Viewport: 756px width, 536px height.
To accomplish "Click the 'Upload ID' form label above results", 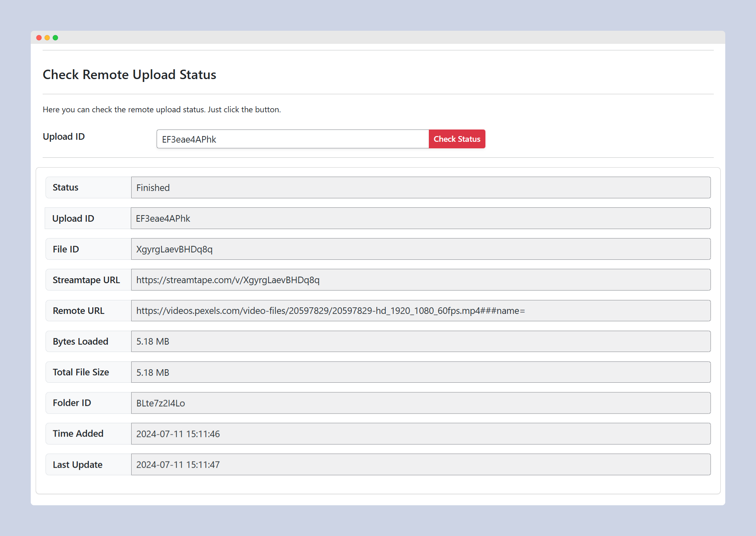I will pyautogui.click(x=64, y=136).
